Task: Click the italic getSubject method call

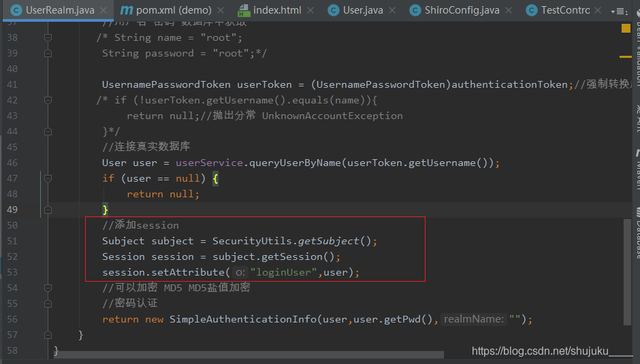Action: (x=329, y=241)
